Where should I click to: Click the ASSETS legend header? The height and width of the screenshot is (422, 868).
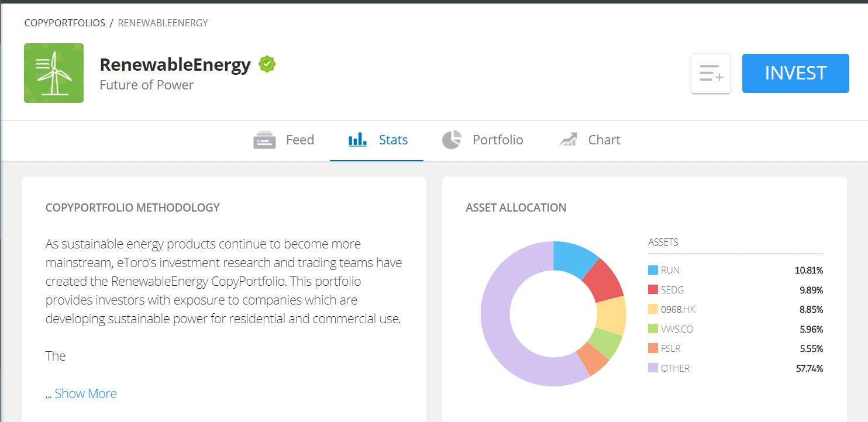coord(663,242)
